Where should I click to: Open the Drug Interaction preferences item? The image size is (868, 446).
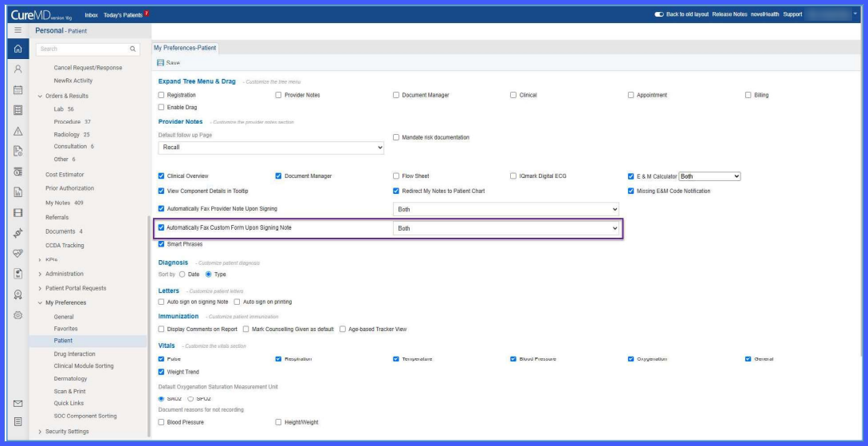click(74, 353)
